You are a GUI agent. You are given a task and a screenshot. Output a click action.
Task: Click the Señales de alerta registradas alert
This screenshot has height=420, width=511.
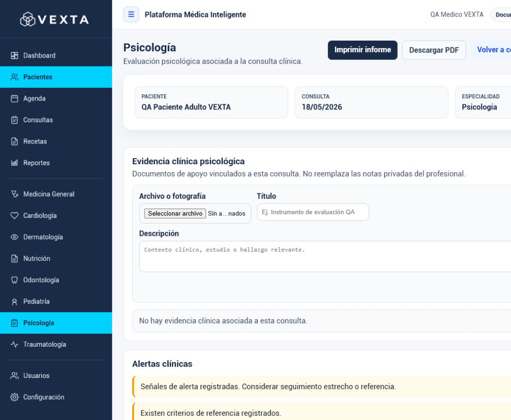coord(322,386)
